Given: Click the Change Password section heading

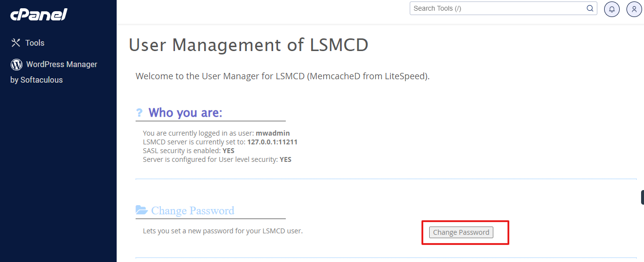Looking at the screenshot, I should pyautogui.click(x=192, y=210).
